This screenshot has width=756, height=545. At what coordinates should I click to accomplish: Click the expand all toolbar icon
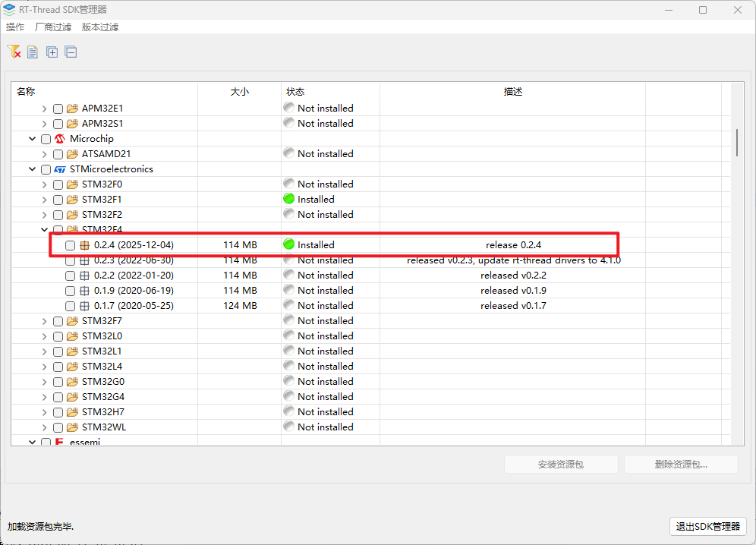[x=52, y=52]
